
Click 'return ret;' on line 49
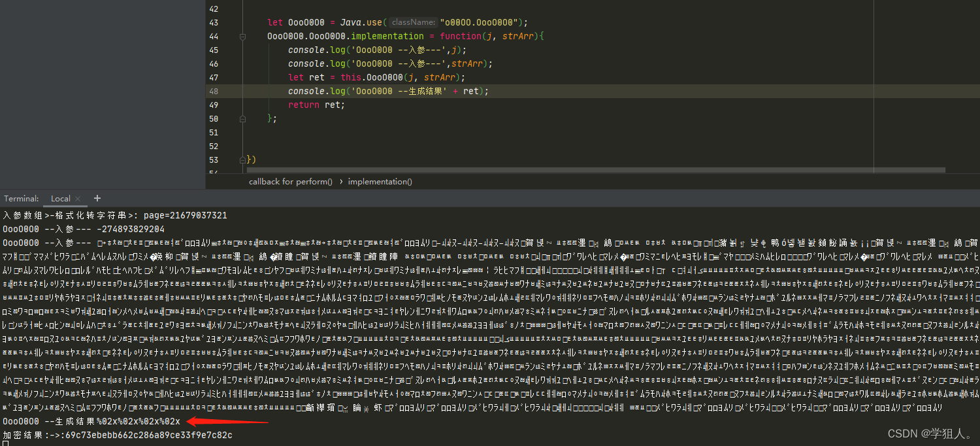pos(316,105)
